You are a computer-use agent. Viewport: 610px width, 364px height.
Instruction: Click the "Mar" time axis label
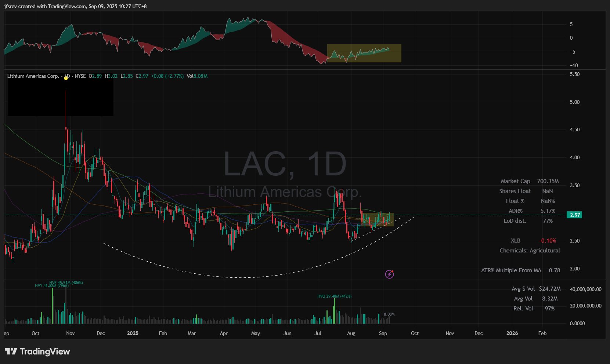click(192, 333)
